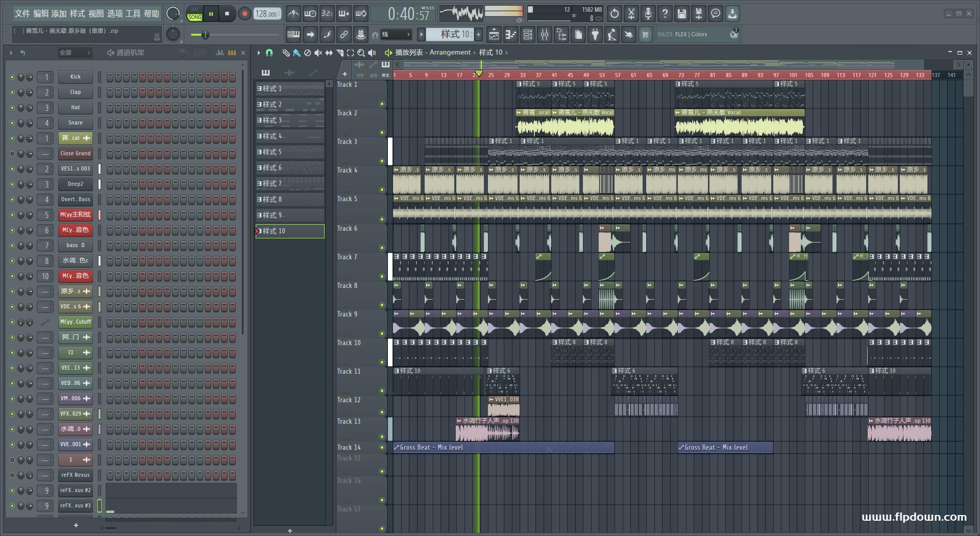Select the Kick channel button
The image size is (980, 536).
click(x=75, y=77)
